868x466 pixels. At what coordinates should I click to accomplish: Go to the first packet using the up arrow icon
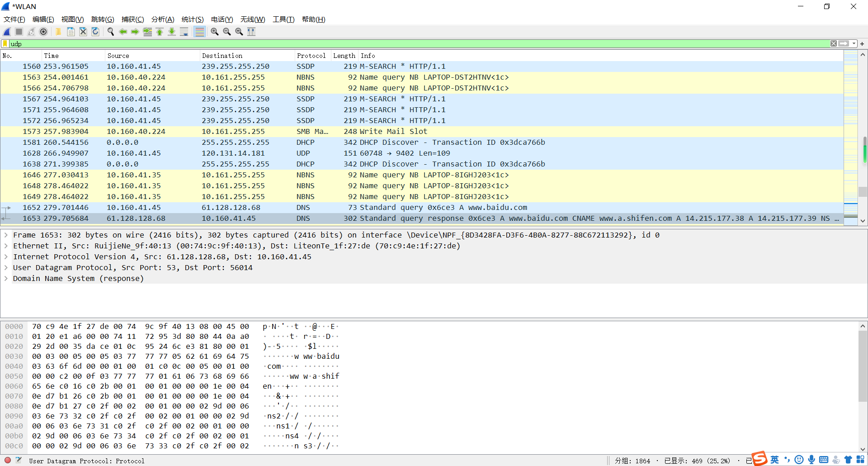pyautogui.click(x=160, y=32)
